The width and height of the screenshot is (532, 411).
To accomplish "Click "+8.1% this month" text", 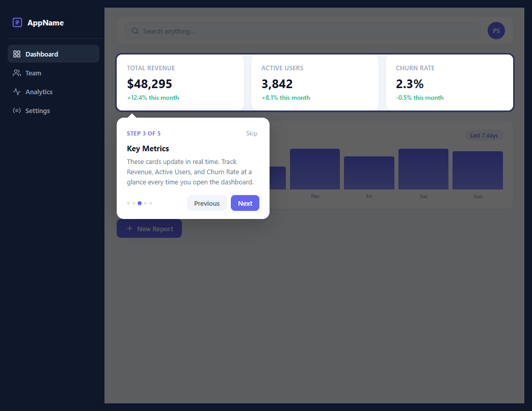I will tap(286, 98).
